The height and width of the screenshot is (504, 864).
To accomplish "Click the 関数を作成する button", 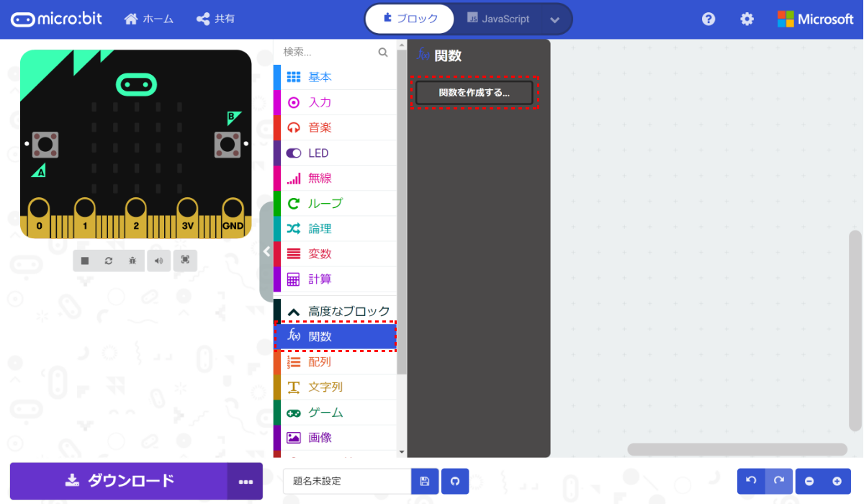I will click(x=473, y=92).
